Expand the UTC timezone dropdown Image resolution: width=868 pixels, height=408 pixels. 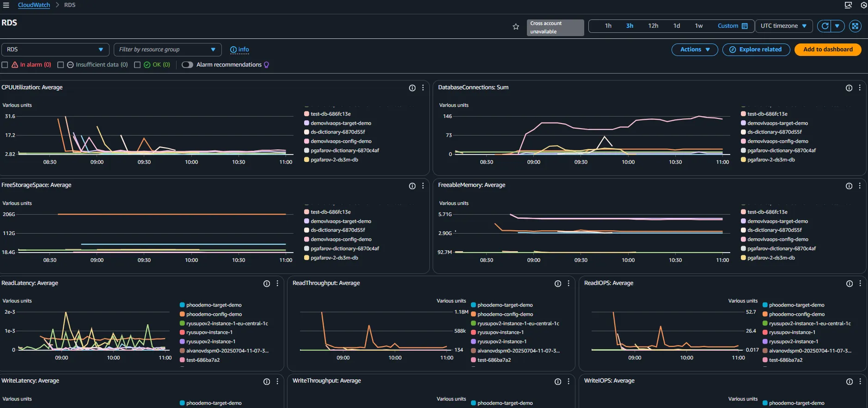tap(783, 26)
